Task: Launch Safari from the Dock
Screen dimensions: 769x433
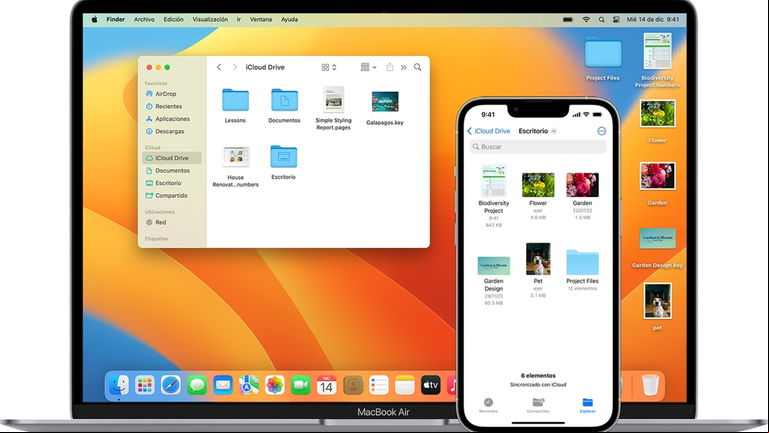Action: point(171,385)
